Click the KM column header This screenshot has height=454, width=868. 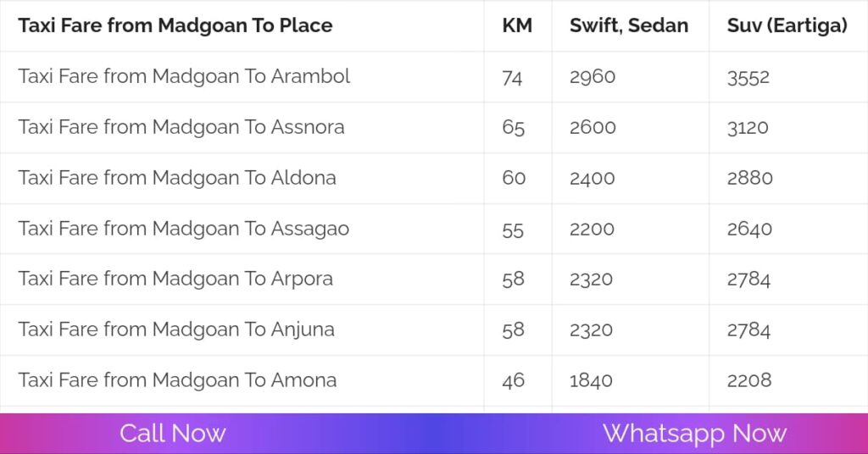517,25
